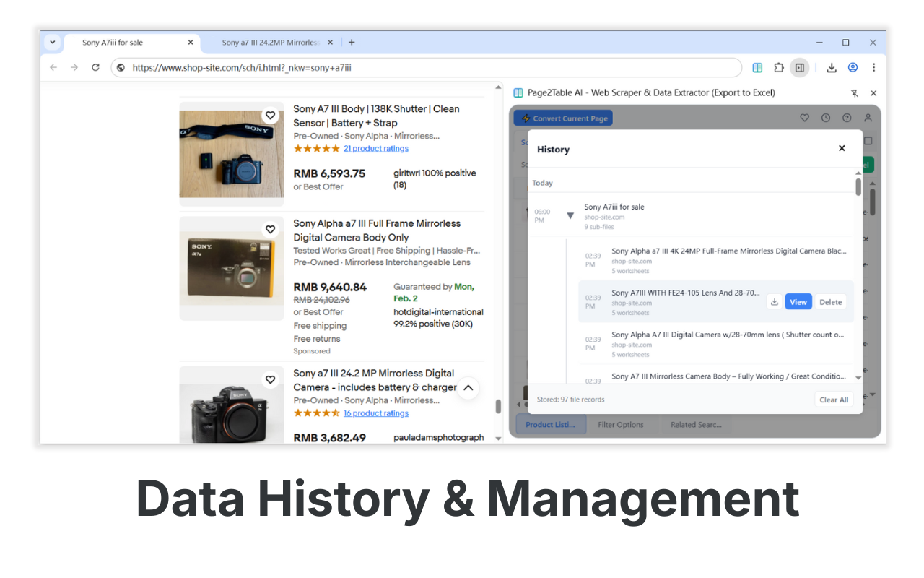Close the Page2Table side panel

[873, 93]
